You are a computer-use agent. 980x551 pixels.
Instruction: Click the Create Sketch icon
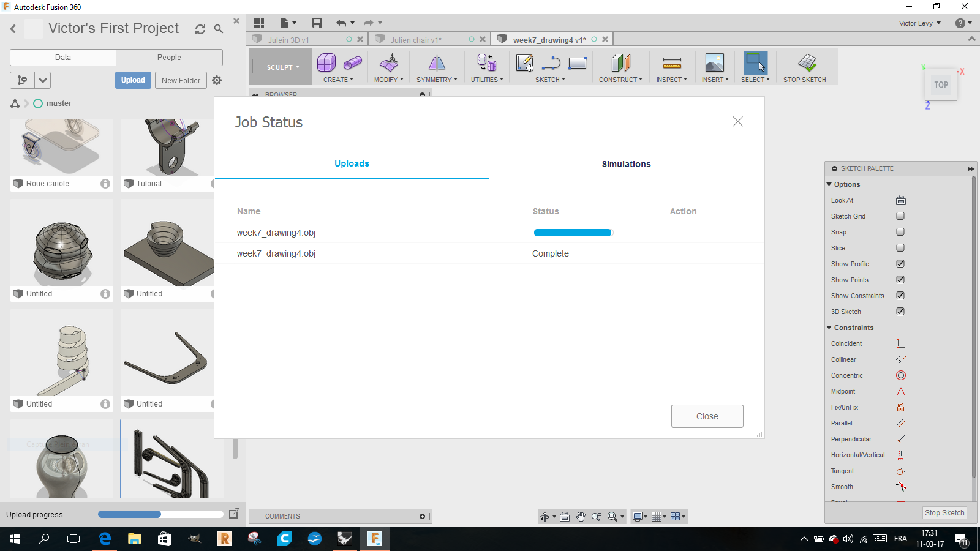(x=525, y=62)
